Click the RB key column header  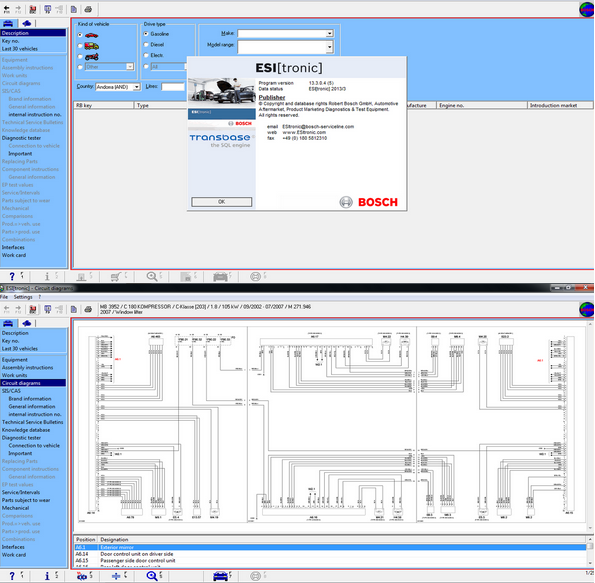(x=104, y=105)
